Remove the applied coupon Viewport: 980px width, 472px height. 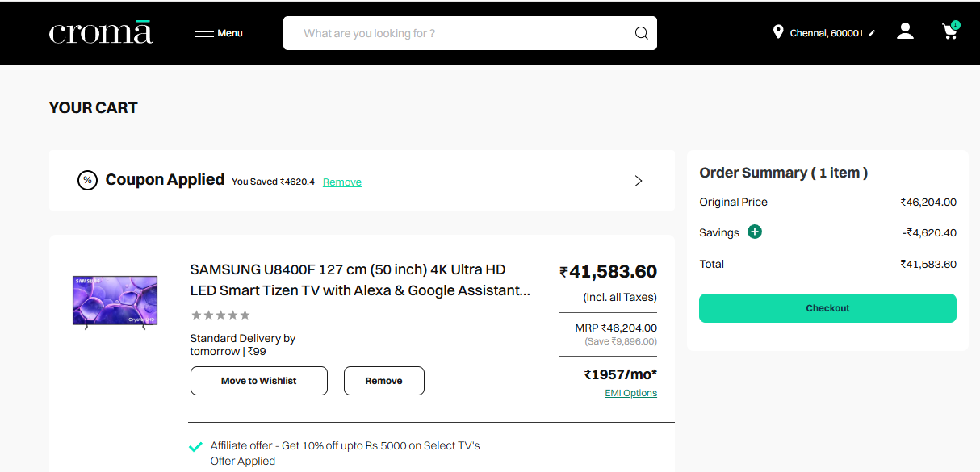pyautogui.click(x=342, y=182)
